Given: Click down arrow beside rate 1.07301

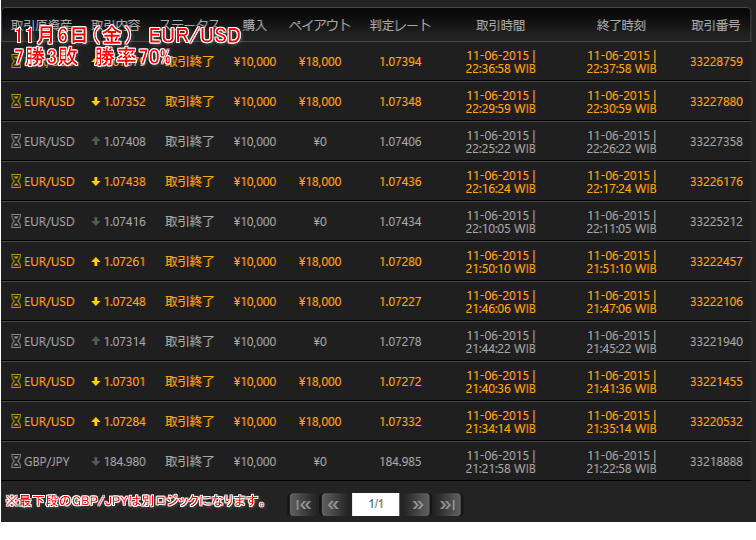Looking at the screenshot, I should coord(95,382).
